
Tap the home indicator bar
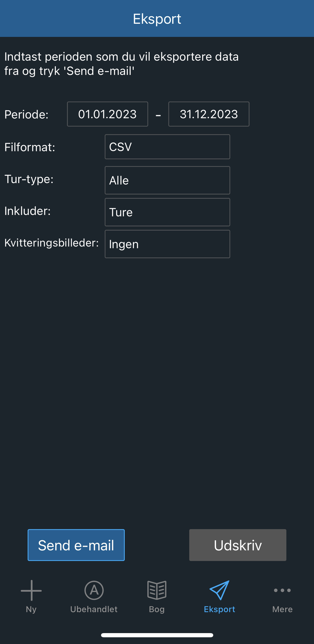tap(157, 635)
